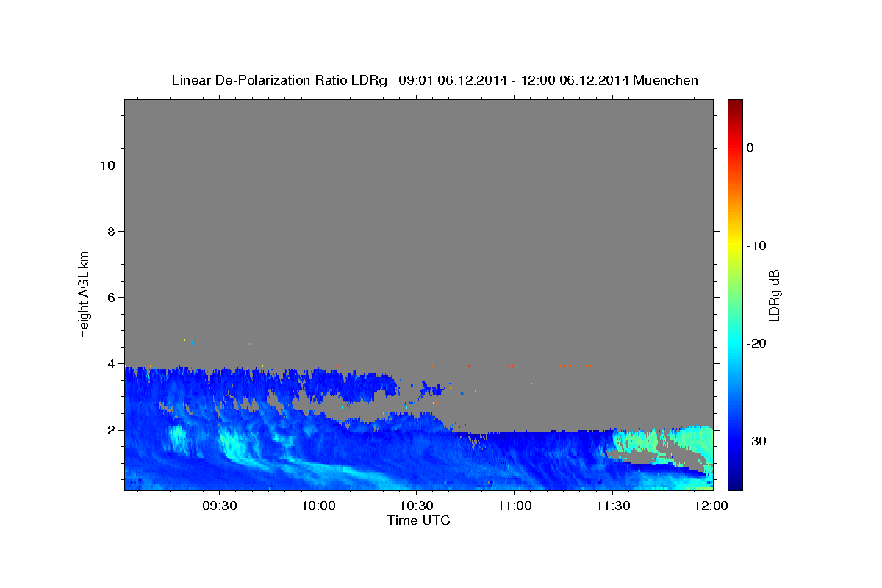Click the '10:30' time axis label
The image size is (882, 588).
pos(416,506)
